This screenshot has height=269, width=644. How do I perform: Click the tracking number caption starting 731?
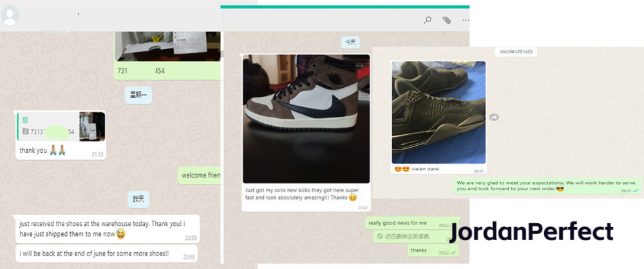click(x=141, y=71)
